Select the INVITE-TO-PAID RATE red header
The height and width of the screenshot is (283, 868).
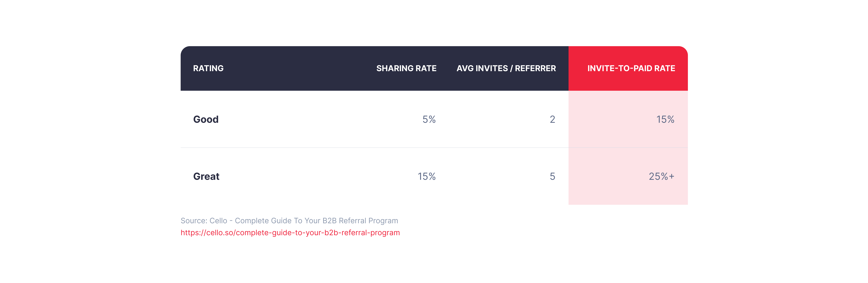628,68
